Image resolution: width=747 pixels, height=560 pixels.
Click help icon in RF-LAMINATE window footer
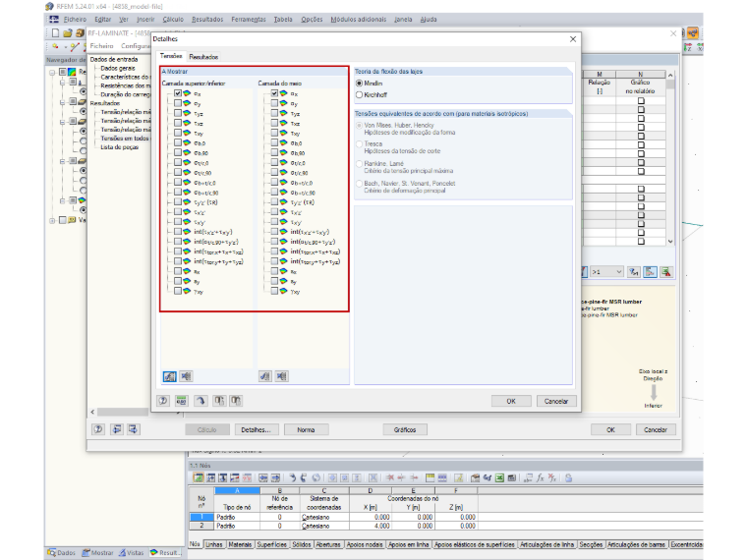(x=98, y=429)
